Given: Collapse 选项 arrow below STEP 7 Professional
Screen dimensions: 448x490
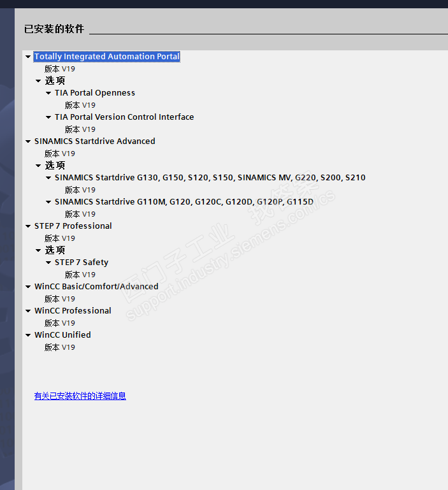Looking at the screenshot, I should [x=38, y=250].
